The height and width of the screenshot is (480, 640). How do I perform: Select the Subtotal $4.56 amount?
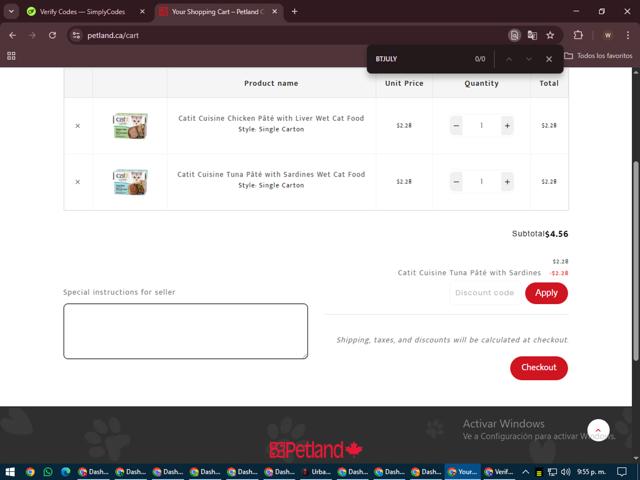click(x=556, y=234)
